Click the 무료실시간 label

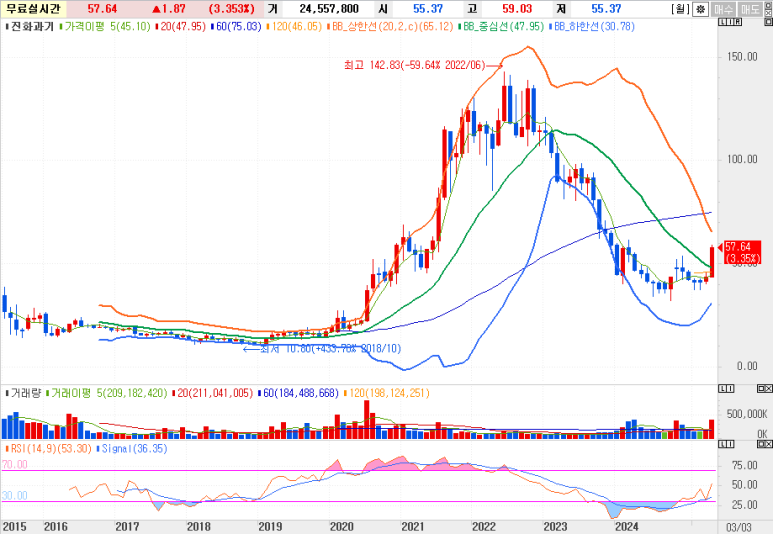pyautogui.click(x=34, y=9)
